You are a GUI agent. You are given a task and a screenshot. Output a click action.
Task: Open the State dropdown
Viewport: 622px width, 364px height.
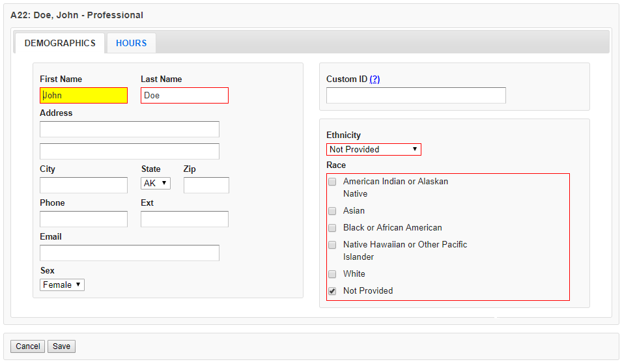pyautogui.click(x=156, y=184)
